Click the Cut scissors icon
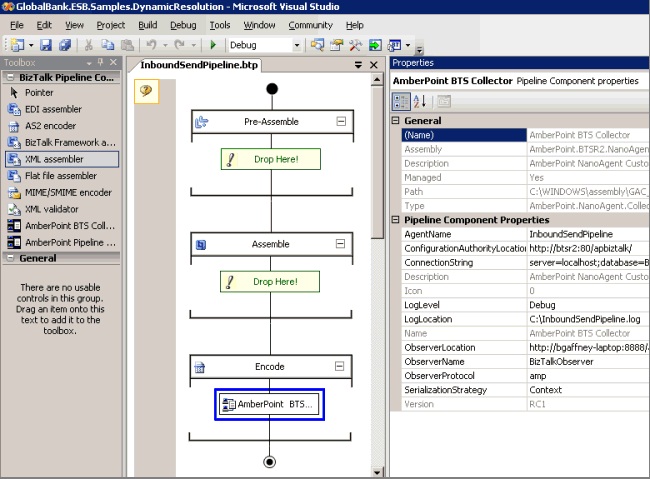This screenshot has width=650, height=479. (x=88, y=45)
